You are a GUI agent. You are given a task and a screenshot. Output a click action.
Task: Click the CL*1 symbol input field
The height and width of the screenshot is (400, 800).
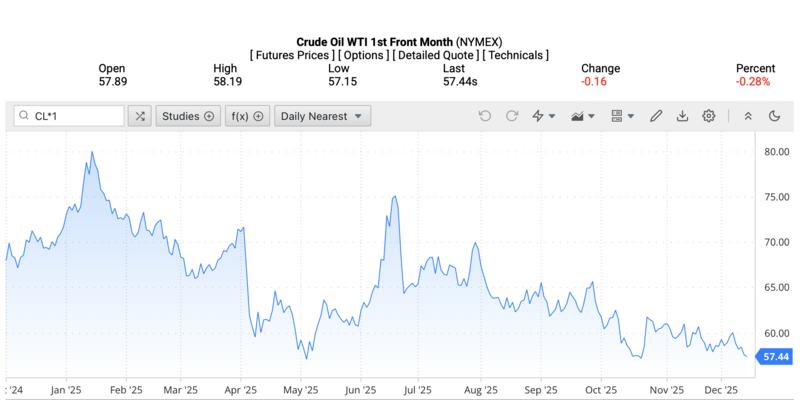(75, 116)
